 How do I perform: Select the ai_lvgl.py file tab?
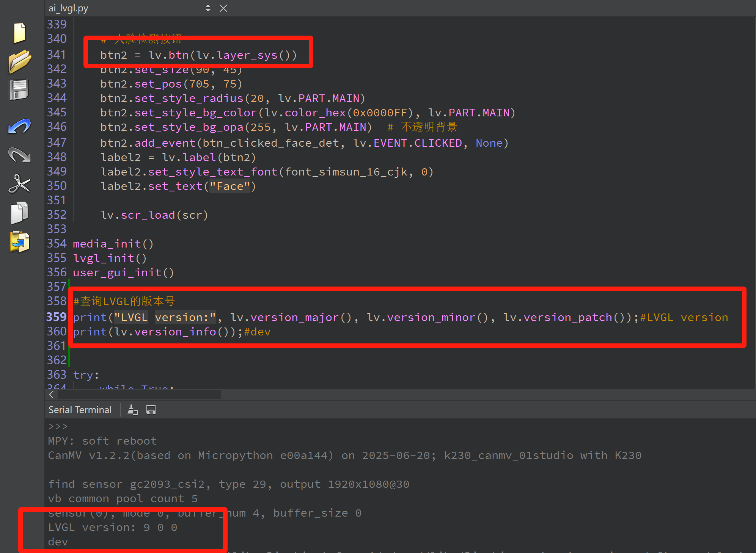pyautogui.click(x=68, y=8)
